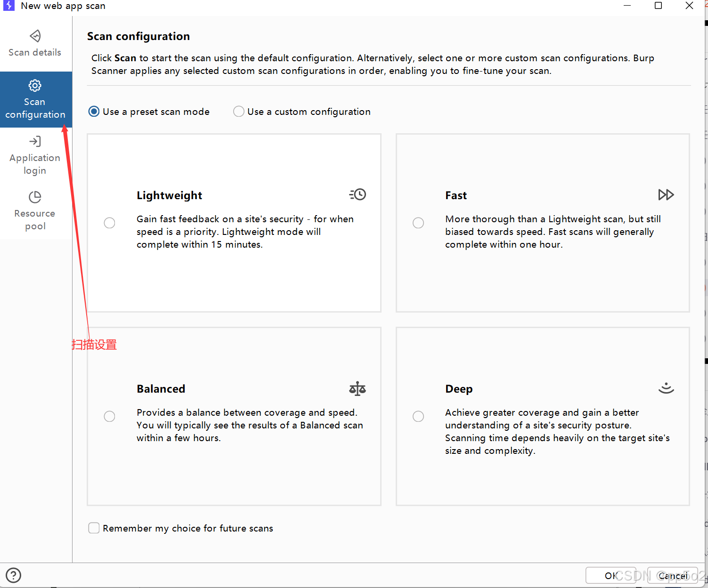708x588 pixels.
Task: Click the Deep heading text
Action: pyautogui.click(x=459, y=389)
